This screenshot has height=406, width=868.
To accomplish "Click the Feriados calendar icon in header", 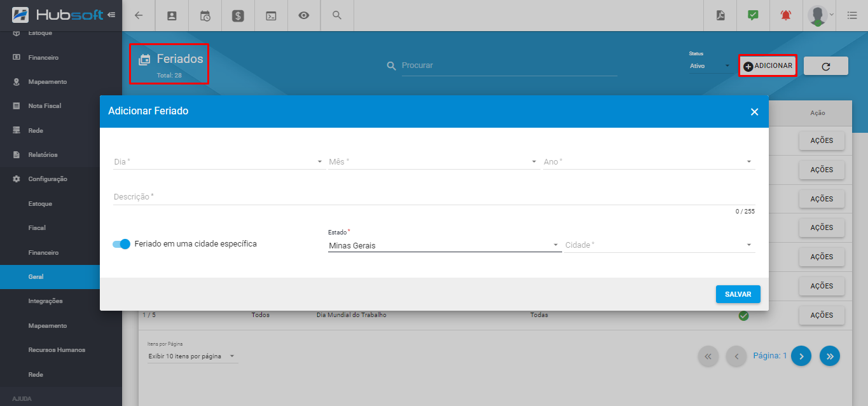I will (x=145, y=60).
